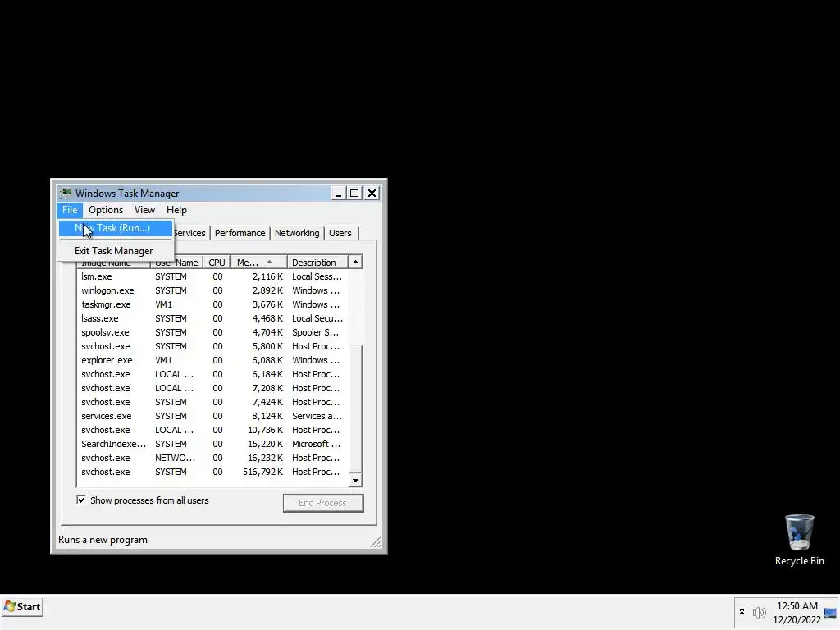The image size is (840, 630).
Task: Select the SearchIndexe... process row
Action: (x=212, y=444)
